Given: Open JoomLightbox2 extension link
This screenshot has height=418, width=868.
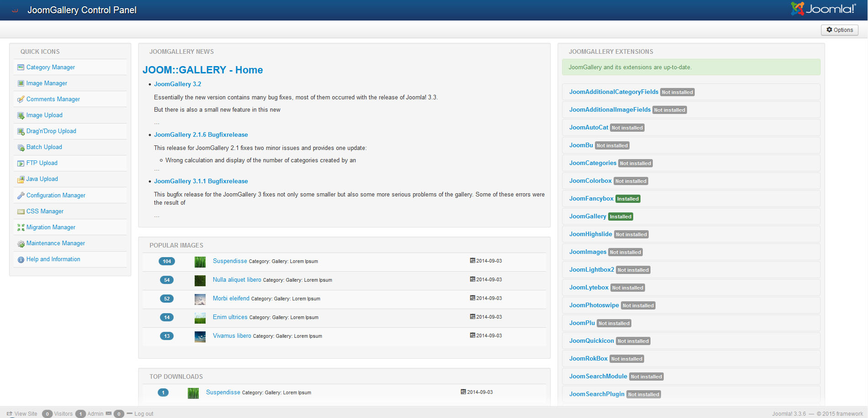Looking at the screenshot, I should [592, 269].
